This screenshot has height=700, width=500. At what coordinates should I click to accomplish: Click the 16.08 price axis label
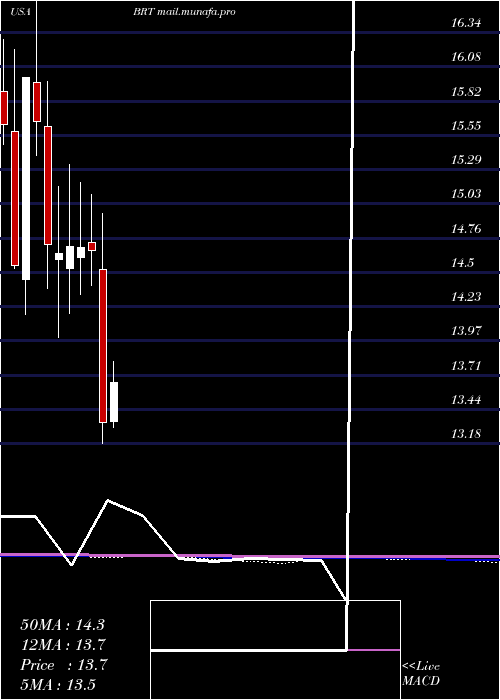(466, 57)
